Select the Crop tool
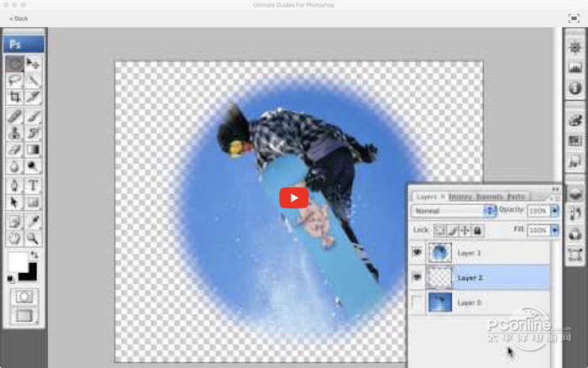 (14, 97)
